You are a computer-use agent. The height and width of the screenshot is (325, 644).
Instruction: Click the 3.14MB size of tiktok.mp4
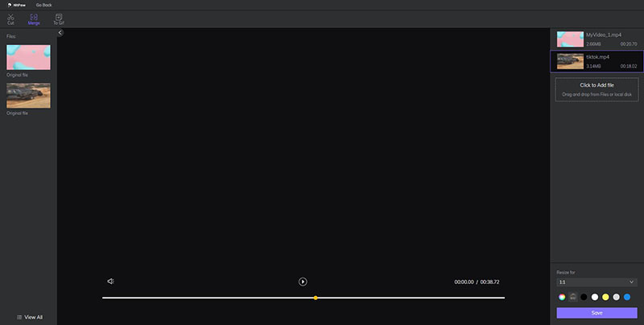593,66
